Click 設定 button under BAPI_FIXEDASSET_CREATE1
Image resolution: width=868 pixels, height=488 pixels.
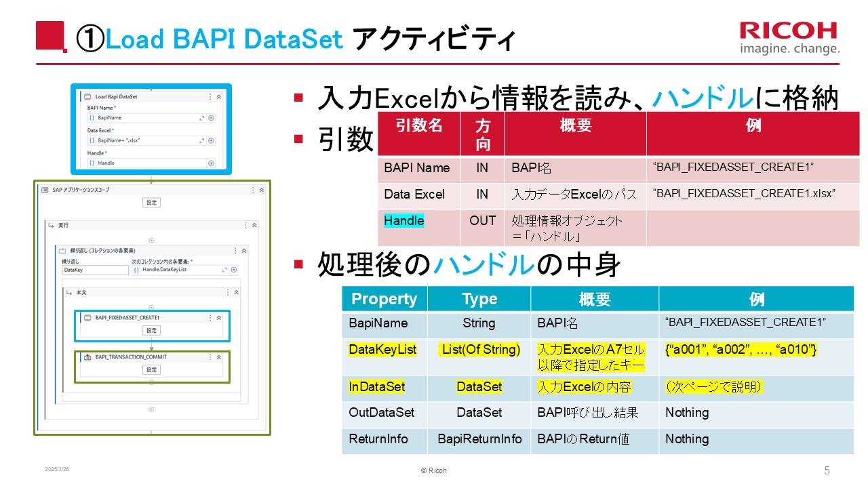tap(151, 330)
